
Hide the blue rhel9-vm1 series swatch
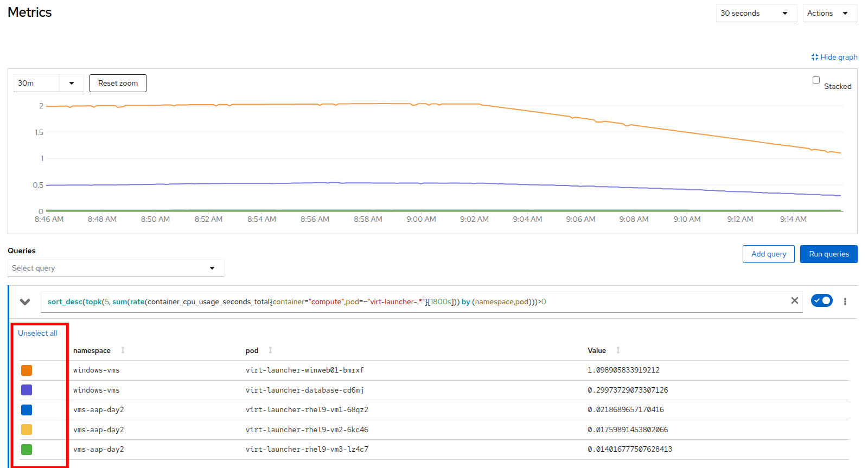click(27, 410)
